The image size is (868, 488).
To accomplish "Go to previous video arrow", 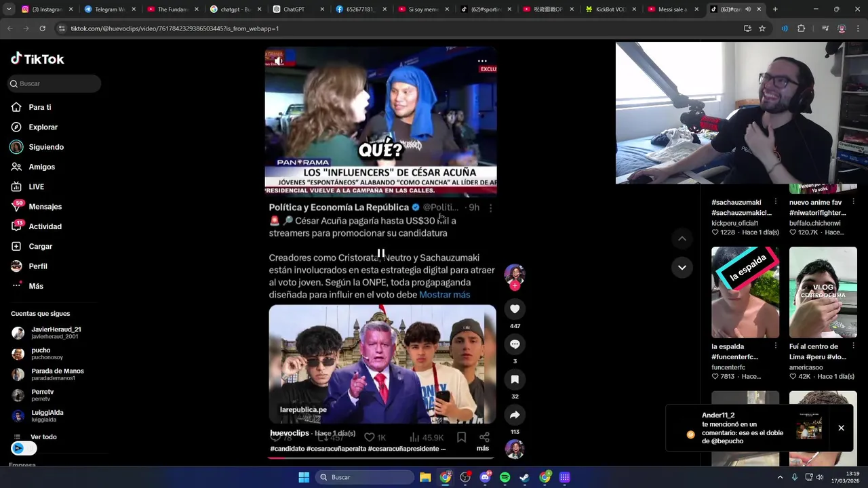I will pos(682,239).
